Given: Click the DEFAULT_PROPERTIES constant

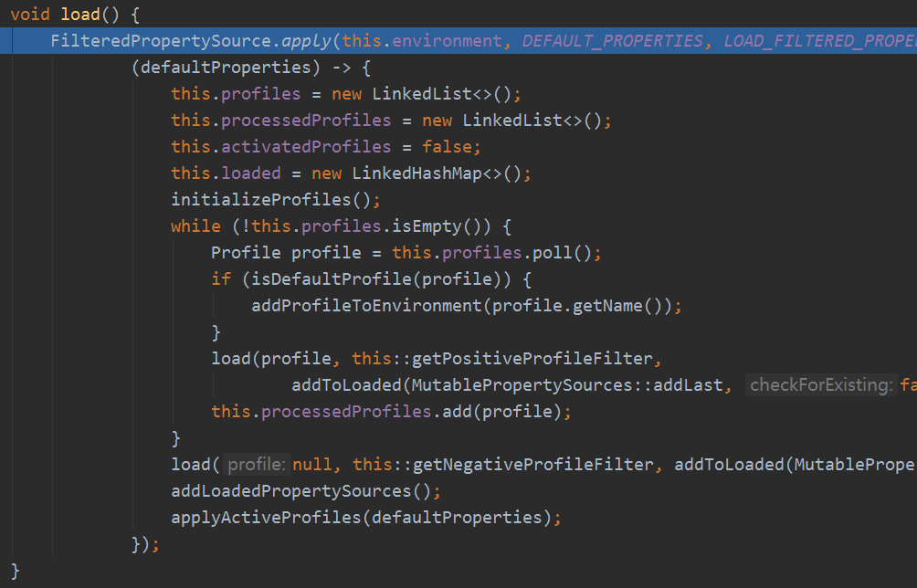Looking at the screenshot, I should pyautogui.click(x=612, y=41).
